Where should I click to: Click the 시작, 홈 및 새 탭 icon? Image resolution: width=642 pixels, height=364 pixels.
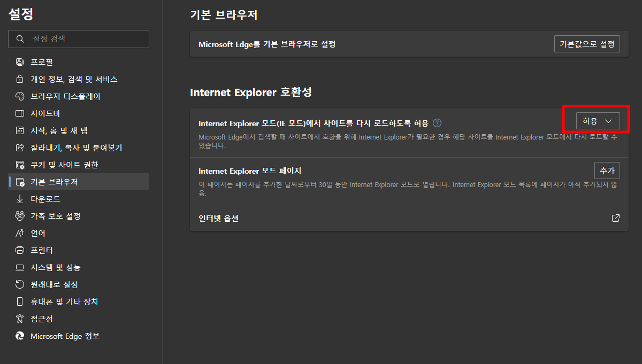pyautogui.click(x=20, y=130)
